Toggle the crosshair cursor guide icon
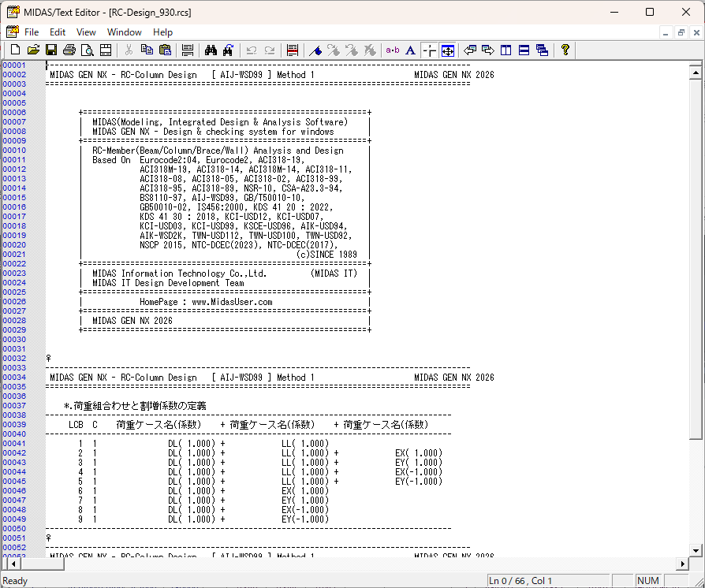This screenshot has width=705, height=588. 429,50
